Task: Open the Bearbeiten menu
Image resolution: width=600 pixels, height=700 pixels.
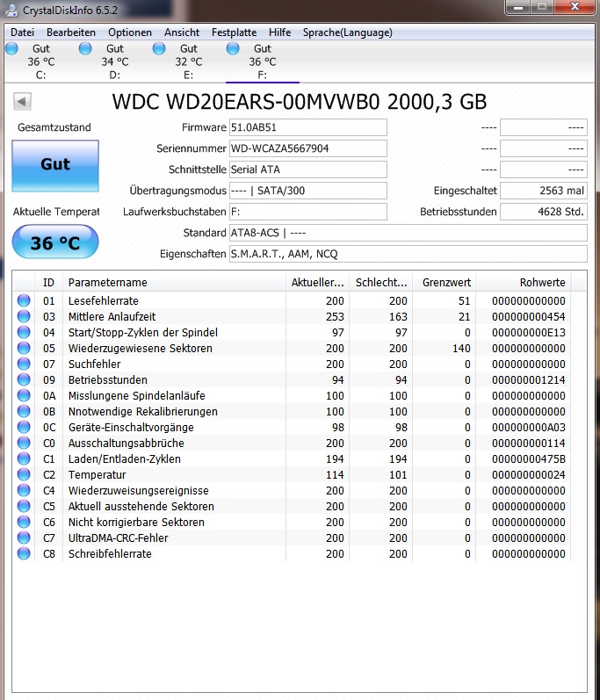Action: pos(71,32)
